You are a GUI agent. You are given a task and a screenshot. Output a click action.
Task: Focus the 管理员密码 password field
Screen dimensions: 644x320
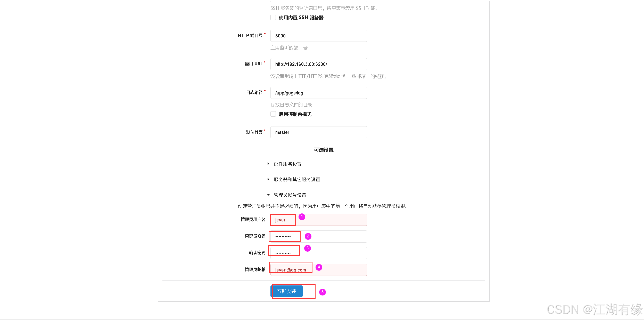319,236
